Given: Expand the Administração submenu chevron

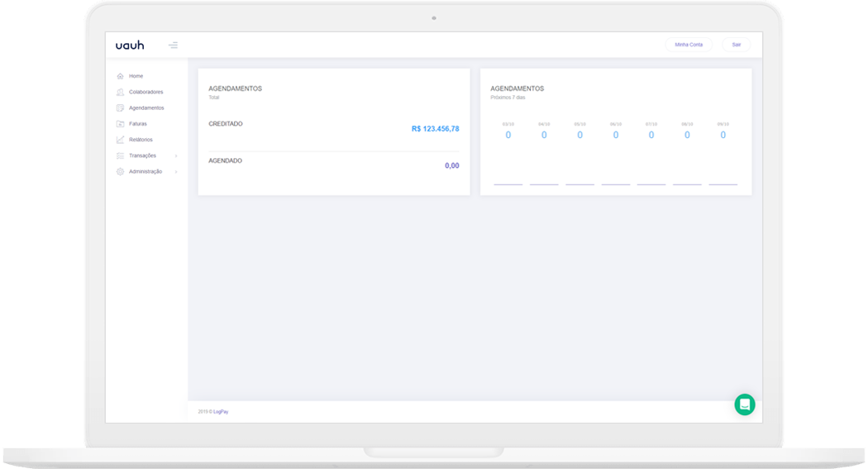Looking at the screenshot, I should tap(176, 172).
